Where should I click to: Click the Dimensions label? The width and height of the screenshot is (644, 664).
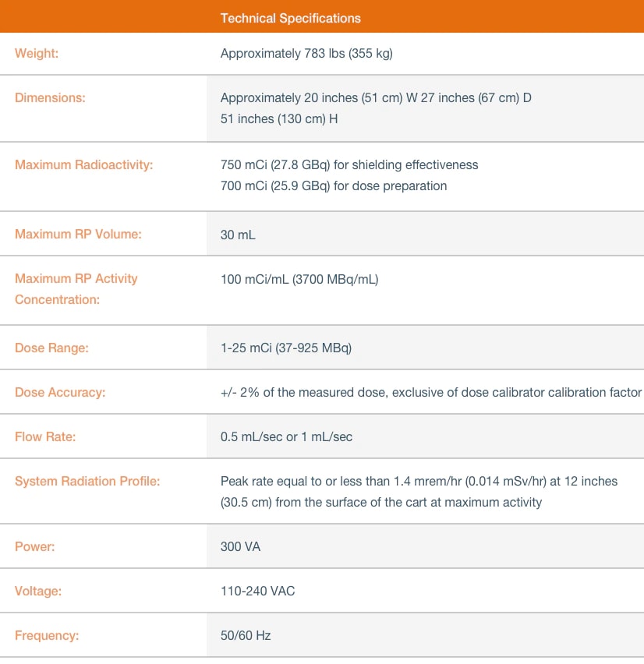tap(50, 98)
